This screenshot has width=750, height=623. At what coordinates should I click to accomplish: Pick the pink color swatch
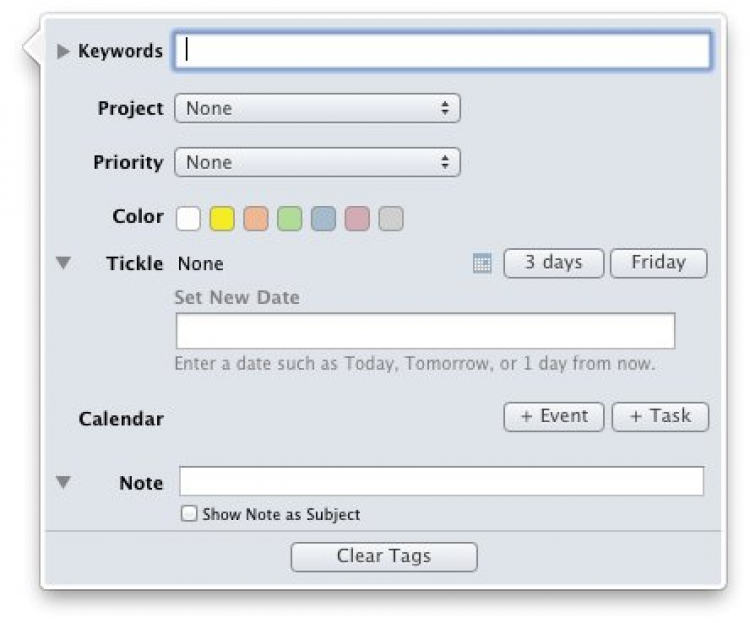pyautogui.click(x=357, y=218)
